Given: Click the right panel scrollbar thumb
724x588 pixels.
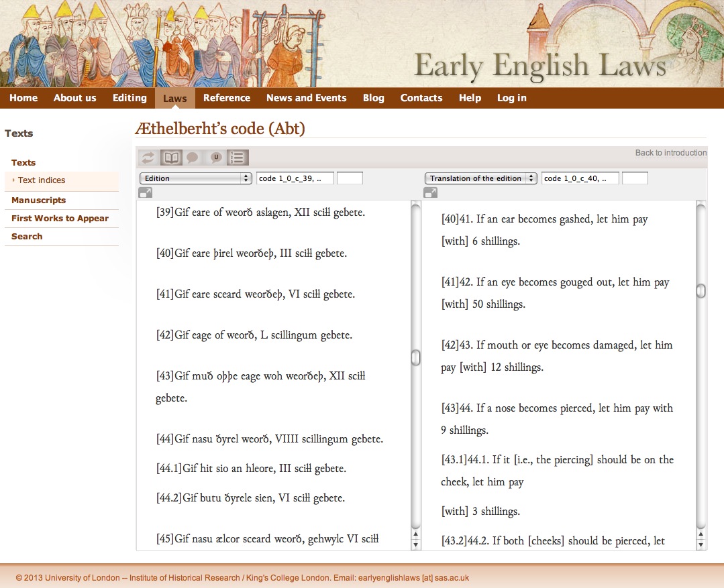Looking at the screenshot, I should pos(701,291).
